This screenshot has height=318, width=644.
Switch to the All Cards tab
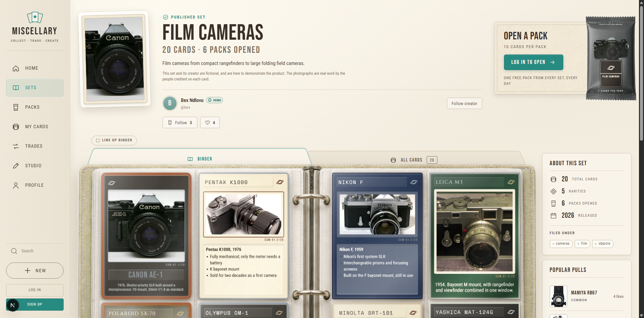pyautogui.click(x=414, y=160)
